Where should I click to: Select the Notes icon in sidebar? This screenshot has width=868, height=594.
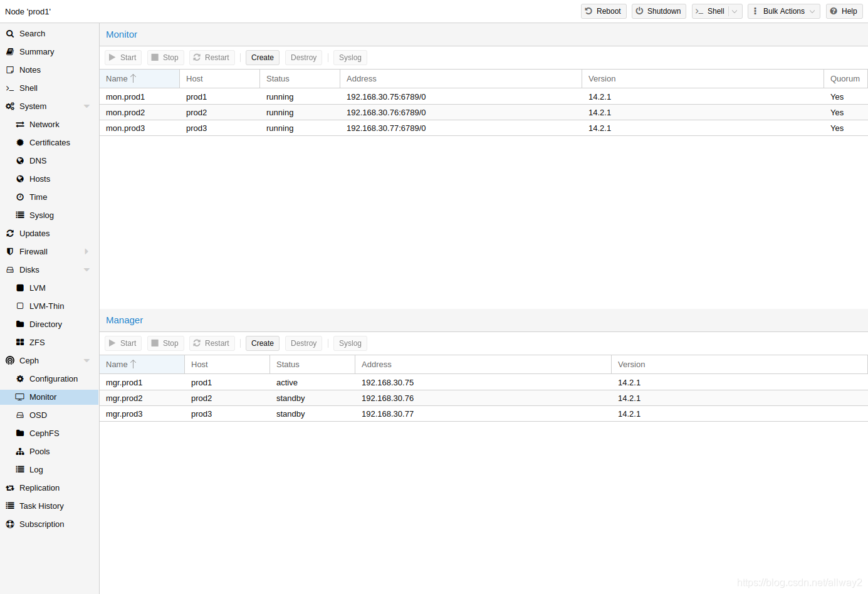click(x=10, y=70)
